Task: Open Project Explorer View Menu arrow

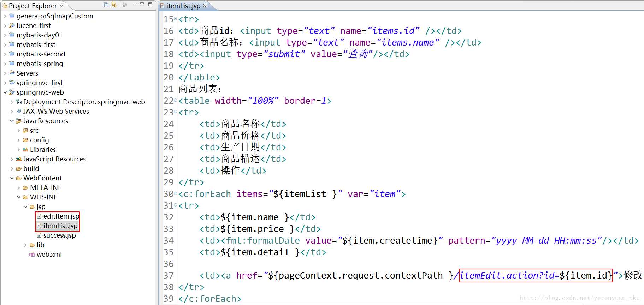Action: tap(135, 4)
